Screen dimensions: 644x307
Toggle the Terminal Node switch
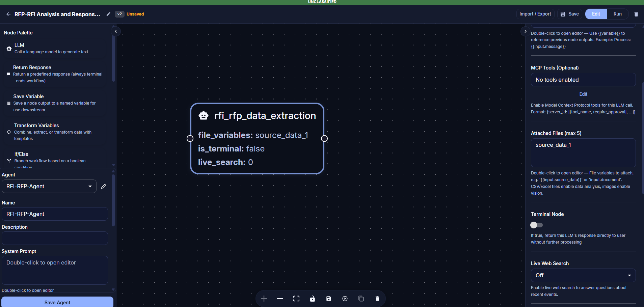point(536,225)
